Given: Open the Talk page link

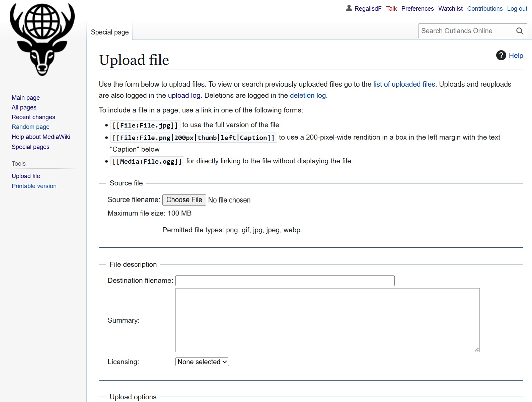Looking at the screenshot, I should click(x=391, y=9).
